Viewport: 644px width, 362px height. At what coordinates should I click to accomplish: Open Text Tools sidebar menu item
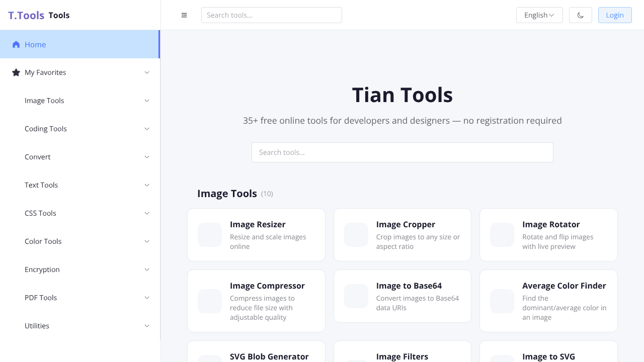[x=80, y=185]
